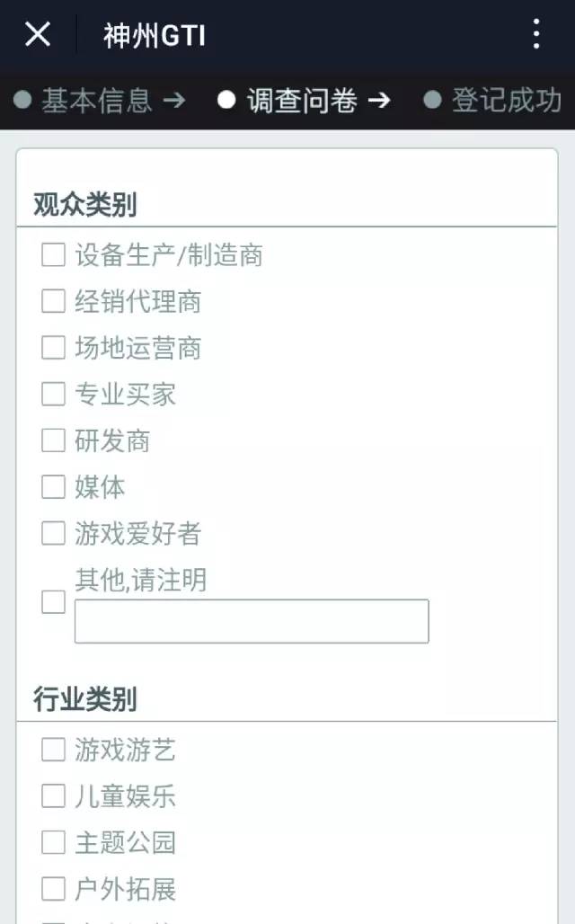Tick the 其他,请注明 checkbox
The height and width of the screenshot is (924, 575).
[x=53, y=602]
